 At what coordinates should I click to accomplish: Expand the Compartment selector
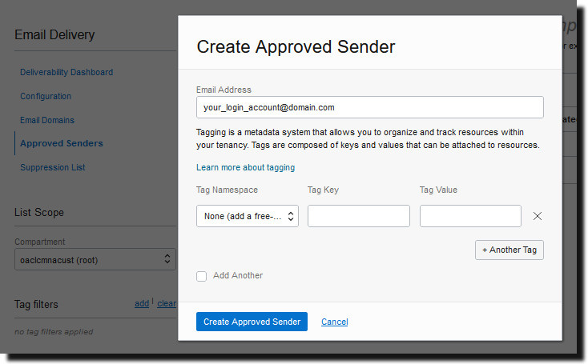pos(95,259)
